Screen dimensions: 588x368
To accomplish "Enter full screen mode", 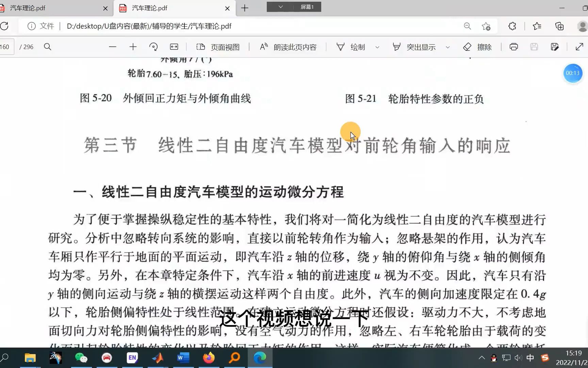I will click(x=579, y=47).
